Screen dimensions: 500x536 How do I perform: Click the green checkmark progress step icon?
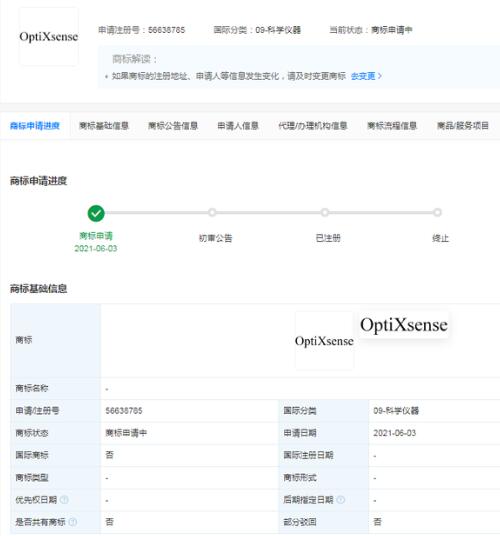pos(96,213)
